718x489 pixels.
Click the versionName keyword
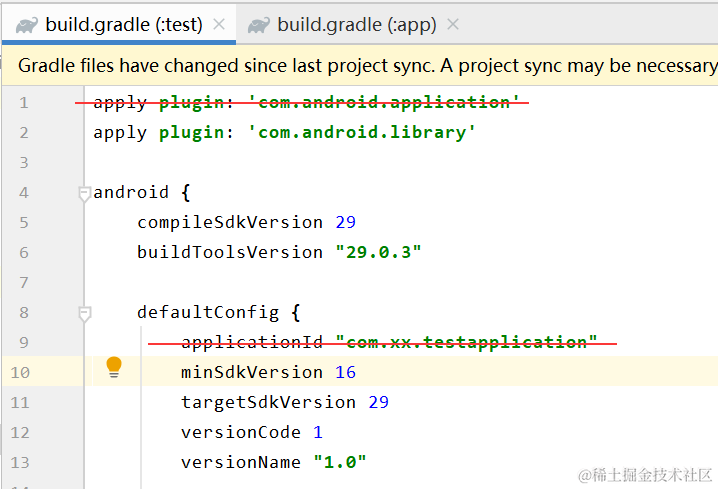(x=241, y=462)
